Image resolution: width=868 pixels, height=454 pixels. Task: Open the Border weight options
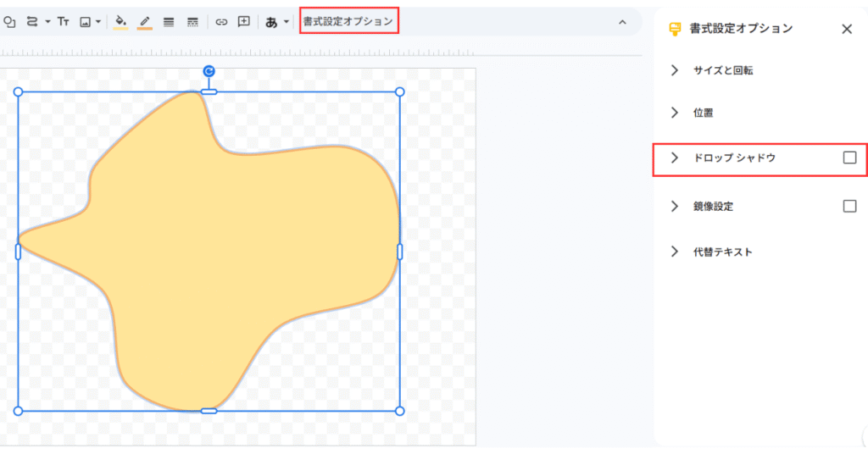pyautogui.click(x=169, y=22)
